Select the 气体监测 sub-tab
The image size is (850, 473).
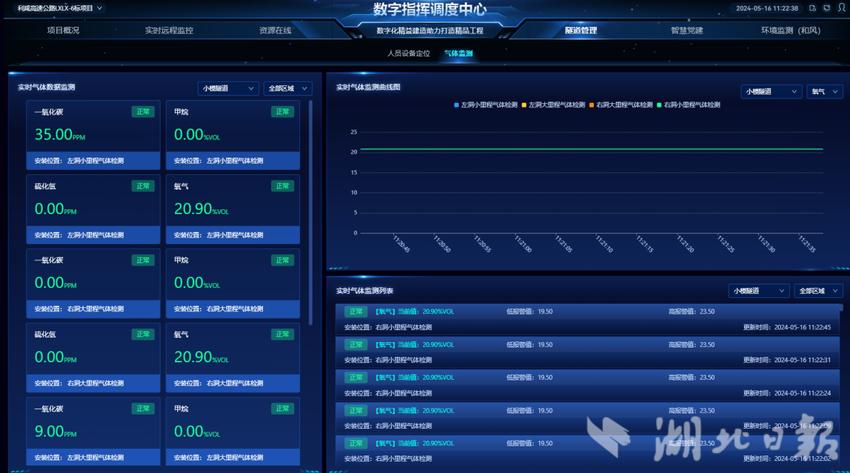click(459, 53)
